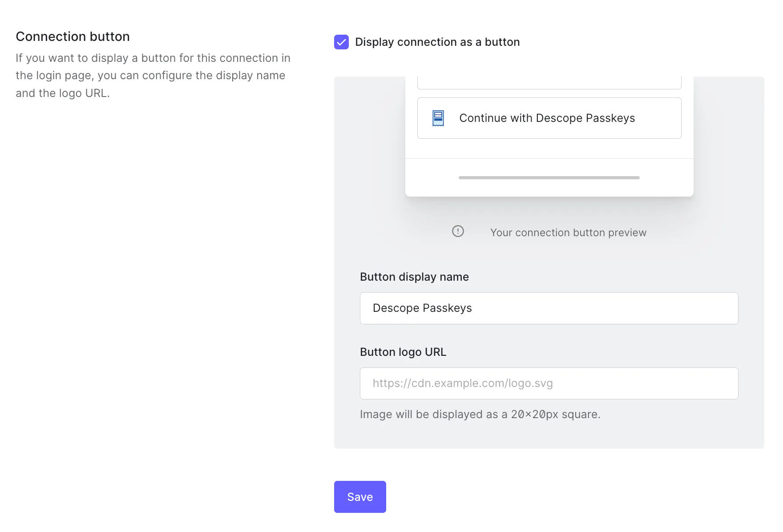This screenshot has height=532, width=783.
Task: Click inside the Button display name field
Action: click(549, 308)
